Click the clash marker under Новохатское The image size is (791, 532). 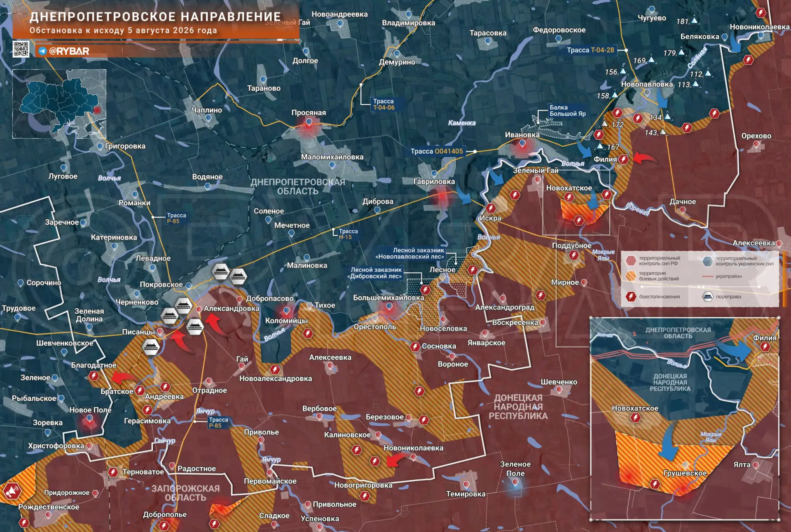click(569, 197)
